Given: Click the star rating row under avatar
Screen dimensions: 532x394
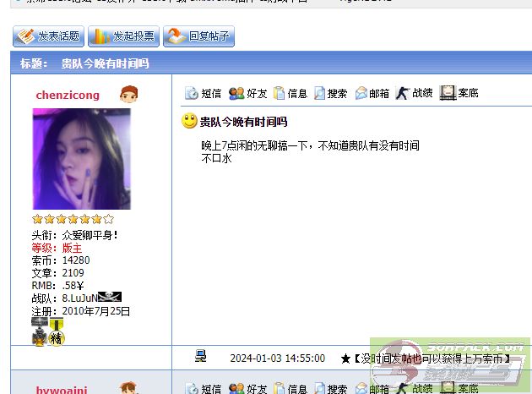Looking at the screenshot, I should click(x=73, y=220).
